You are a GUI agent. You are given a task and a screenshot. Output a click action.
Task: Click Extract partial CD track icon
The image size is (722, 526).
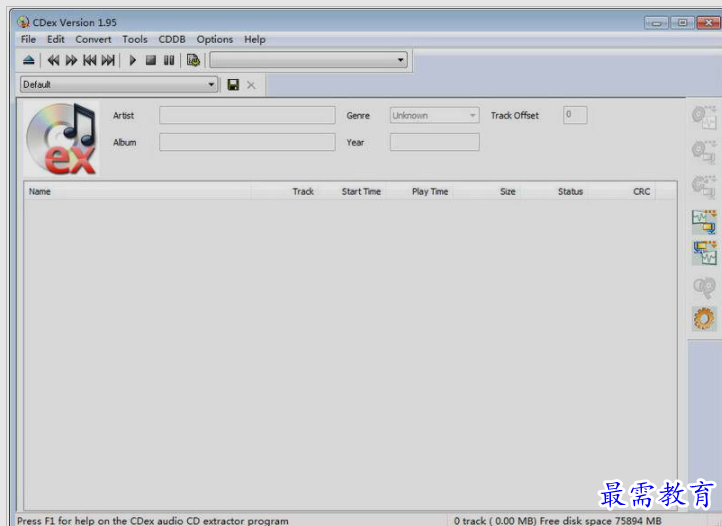tap(704, 186)
